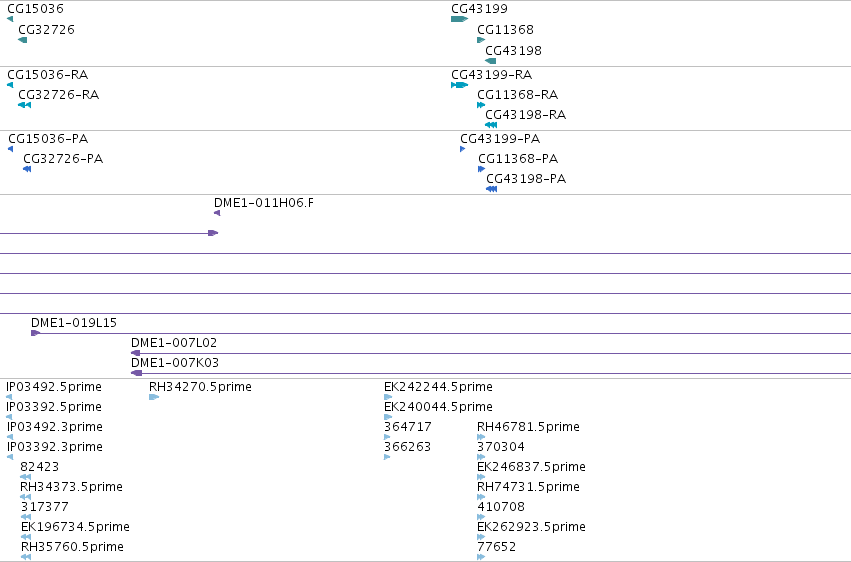Open the IP03492.5prime EST label
851x562 pixels.
(54, 387)
